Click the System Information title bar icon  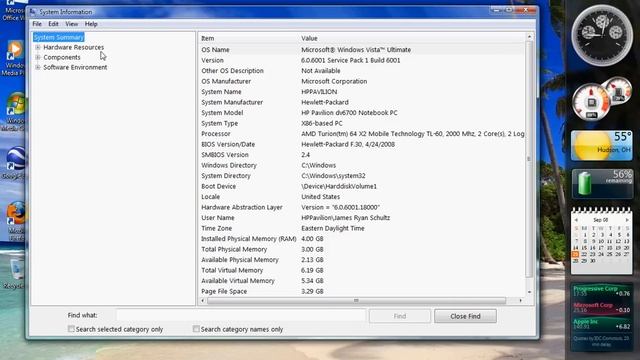coord(33,12)
